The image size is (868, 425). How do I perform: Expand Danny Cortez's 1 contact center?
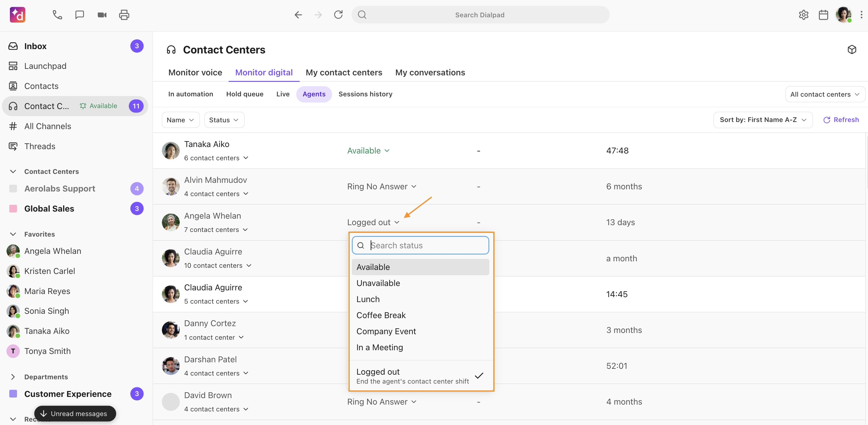pyautogui.click(x=214, y=337)
